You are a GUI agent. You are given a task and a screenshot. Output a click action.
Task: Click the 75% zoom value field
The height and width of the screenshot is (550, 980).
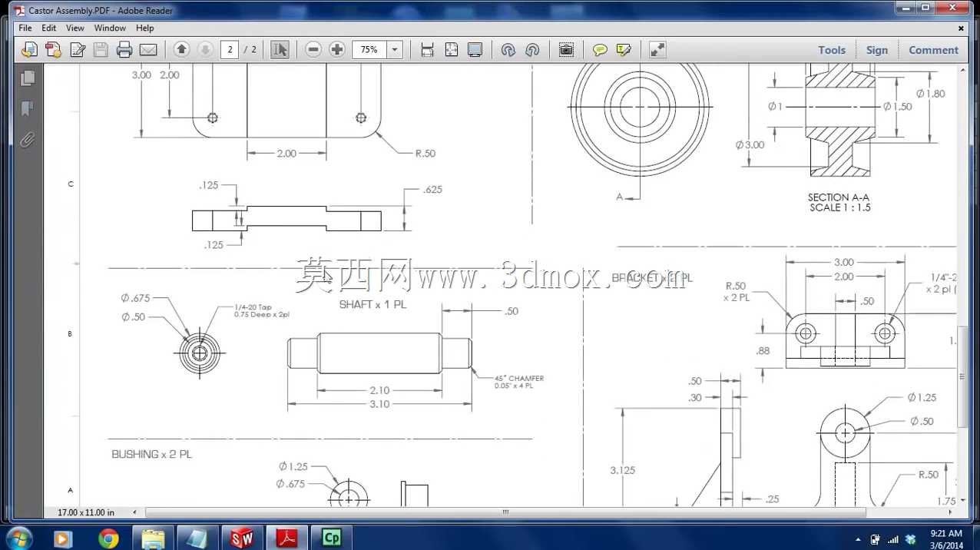pos(369,49)
